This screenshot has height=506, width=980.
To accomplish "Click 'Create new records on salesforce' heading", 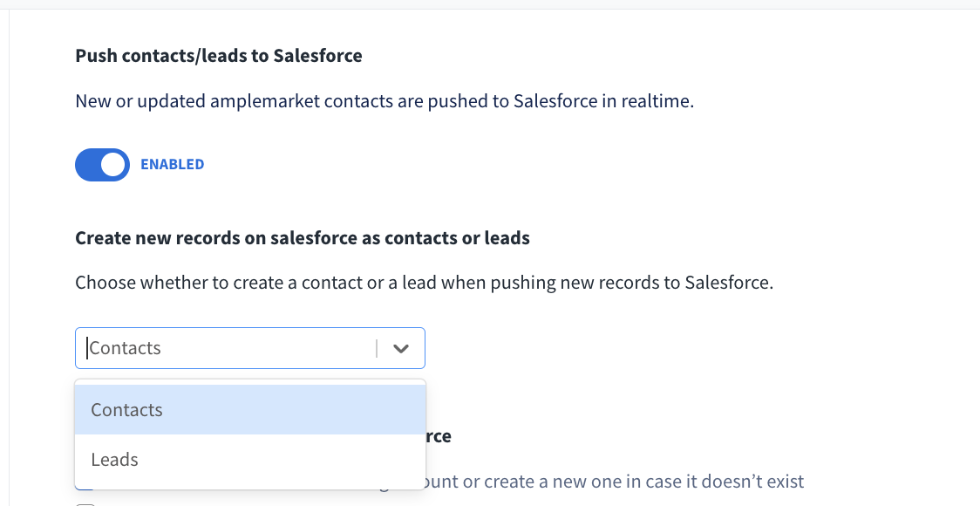I will click(303, 238).
